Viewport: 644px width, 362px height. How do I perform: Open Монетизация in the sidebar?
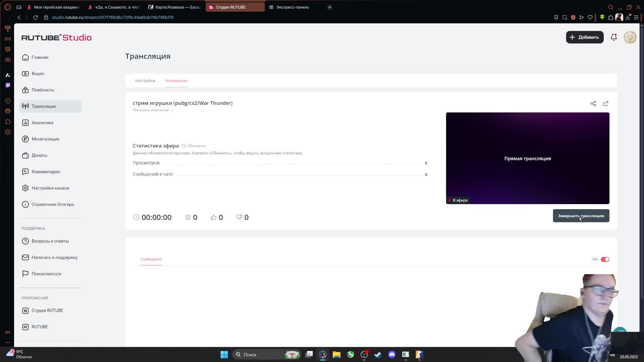45,139
